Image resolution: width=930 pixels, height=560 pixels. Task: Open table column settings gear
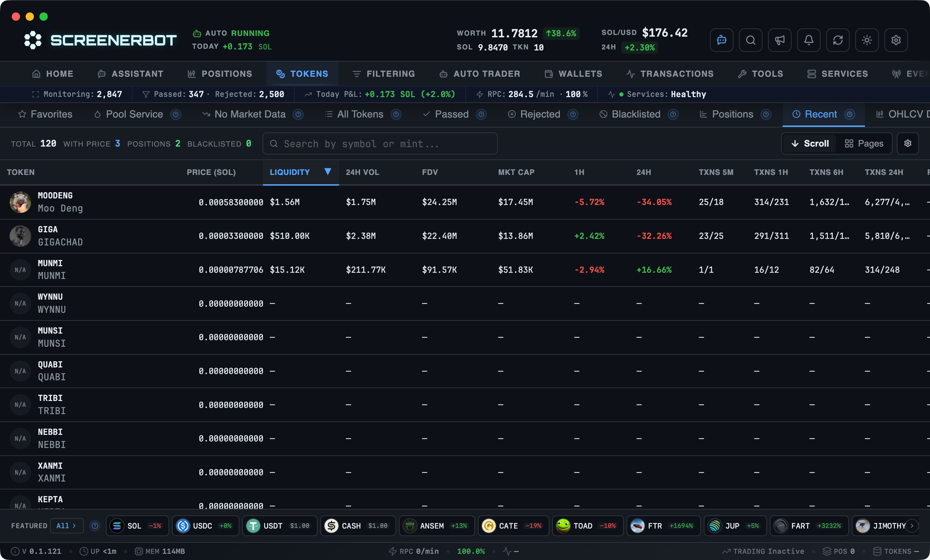point(908,143)
